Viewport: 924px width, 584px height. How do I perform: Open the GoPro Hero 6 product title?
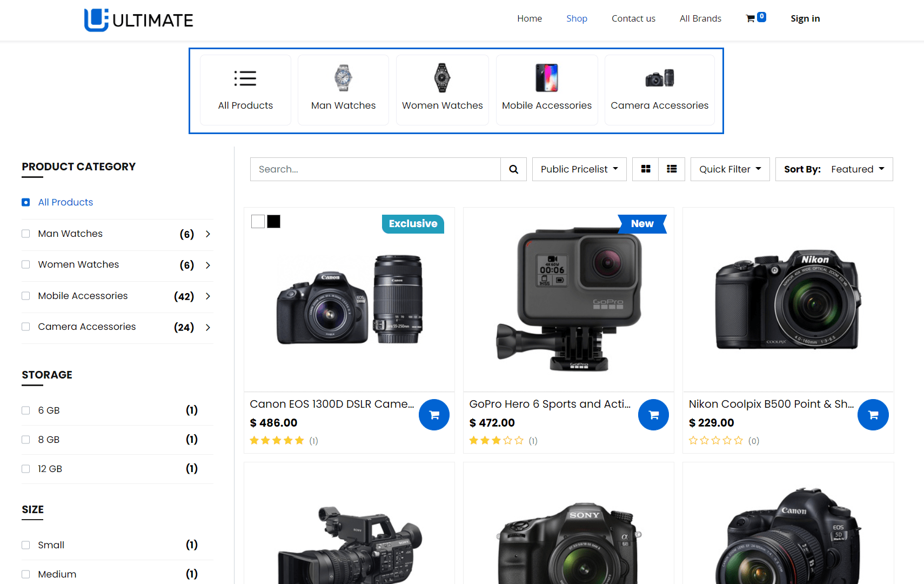(x=550, y=404)
